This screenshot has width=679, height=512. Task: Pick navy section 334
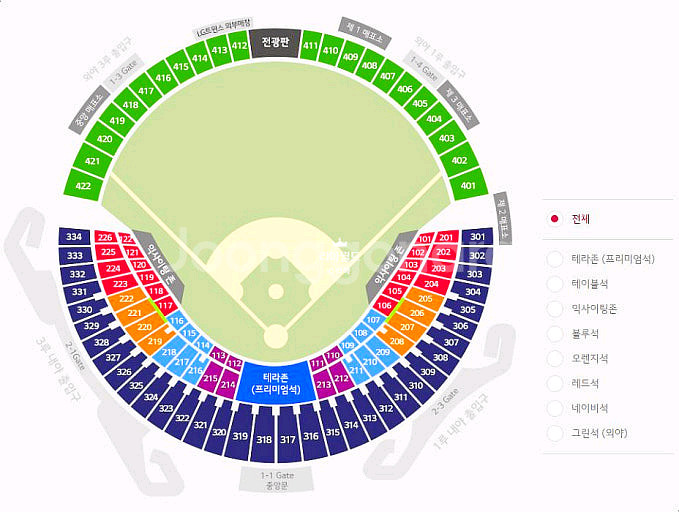74,237
